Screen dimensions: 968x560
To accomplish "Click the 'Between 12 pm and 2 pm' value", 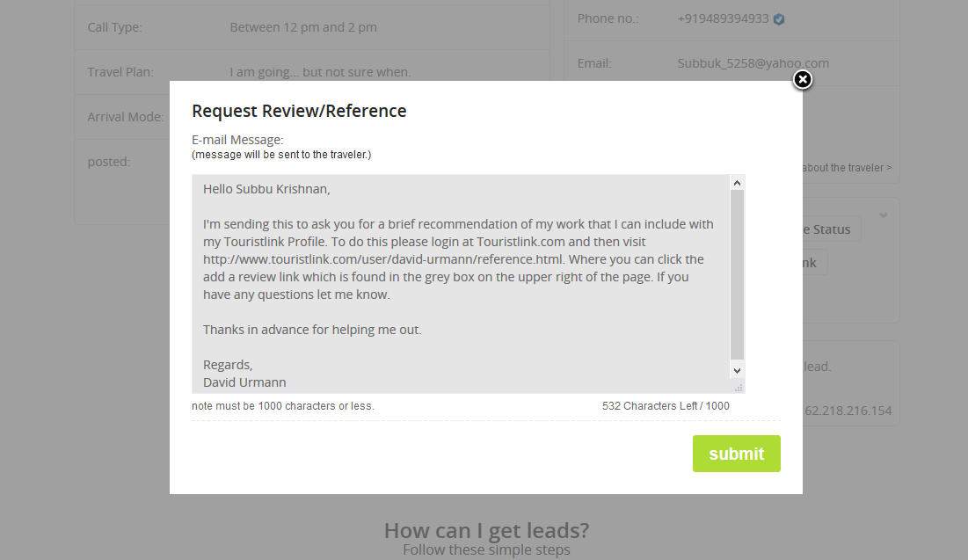I will pos(303,27).
